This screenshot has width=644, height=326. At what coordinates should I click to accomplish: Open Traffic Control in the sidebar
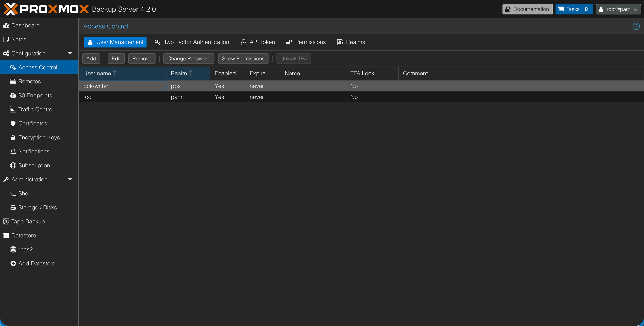pos(39,109)
